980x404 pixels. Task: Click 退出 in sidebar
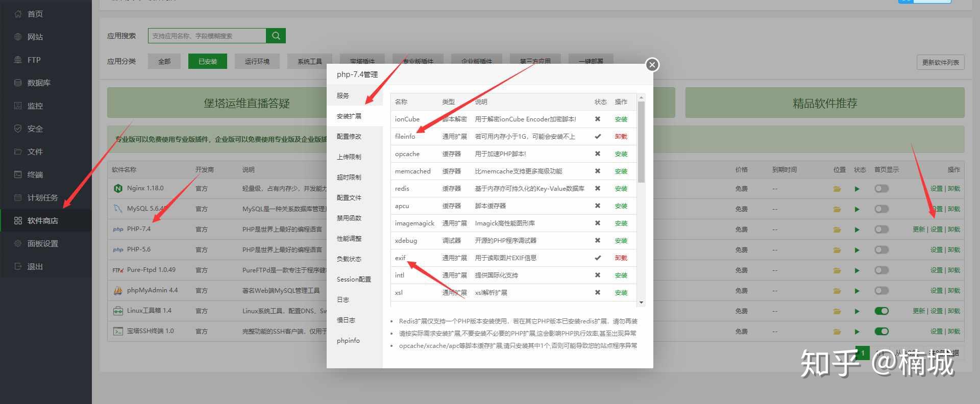point(35,266)
